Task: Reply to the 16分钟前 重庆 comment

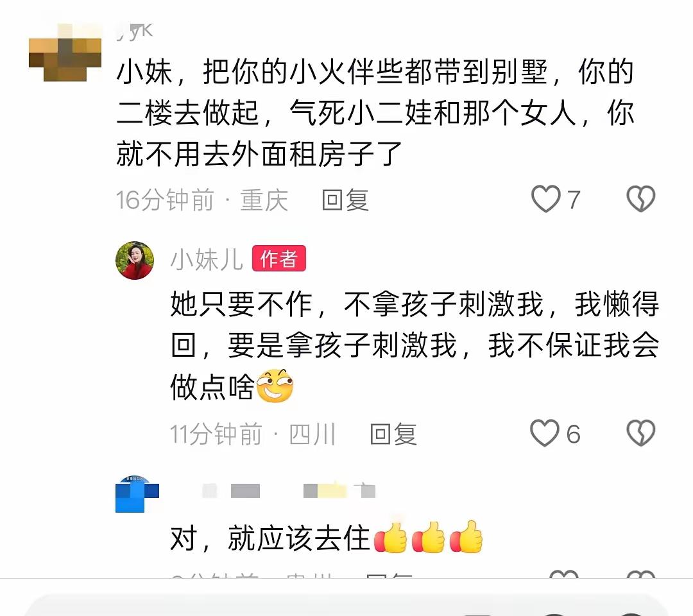Action: tap(345, 200)
